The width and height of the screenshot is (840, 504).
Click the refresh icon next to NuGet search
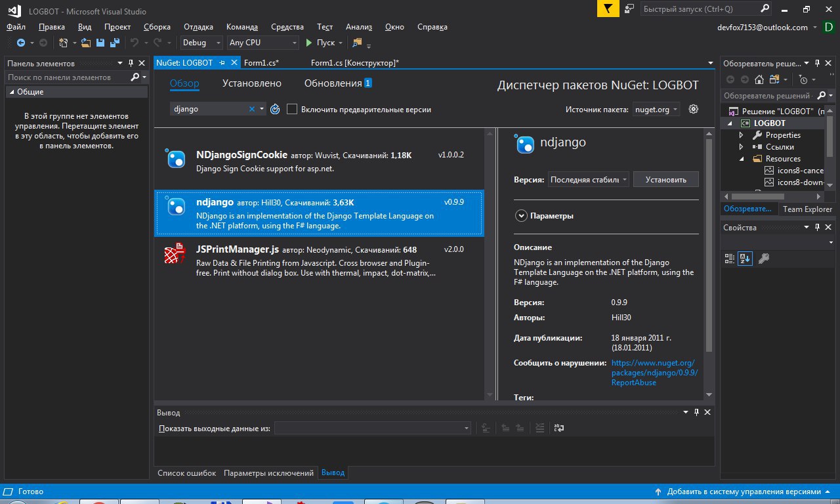[x=275, y=110]
